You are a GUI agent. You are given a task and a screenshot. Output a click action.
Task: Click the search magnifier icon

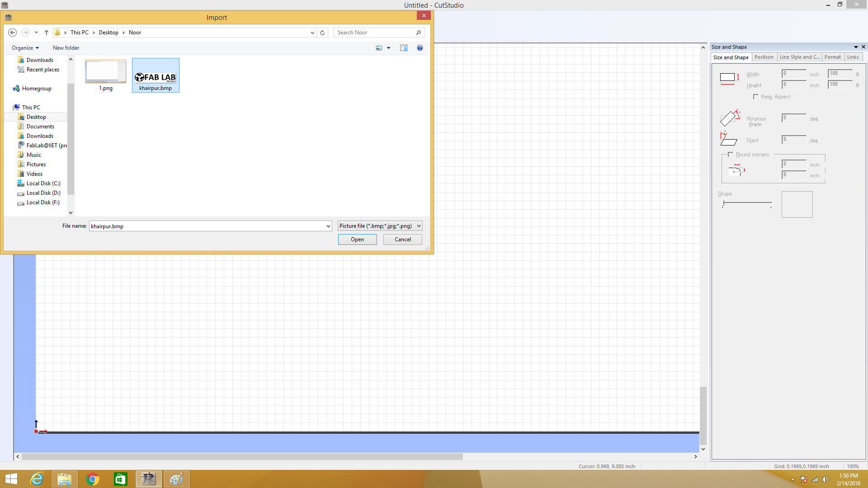418,33
